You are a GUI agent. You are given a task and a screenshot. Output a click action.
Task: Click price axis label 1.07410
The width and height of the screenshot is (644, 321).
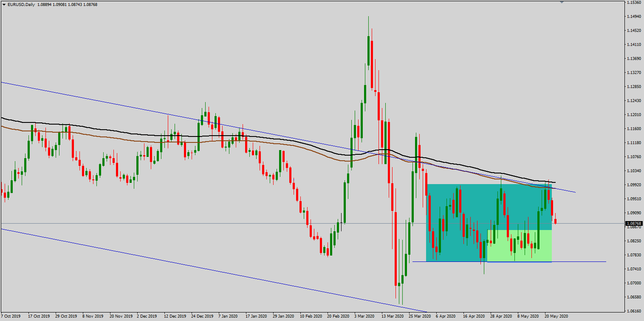[634, 269]
